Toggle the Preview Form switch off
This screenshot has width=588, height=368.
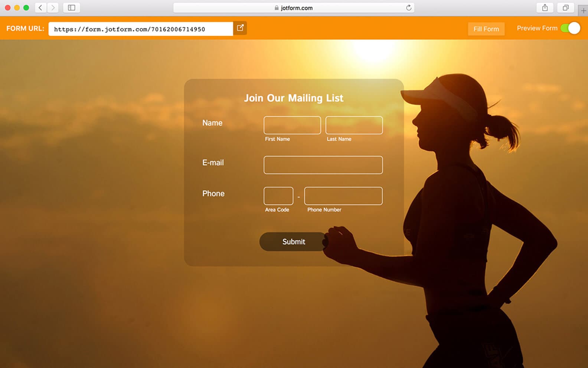(570, 28)
